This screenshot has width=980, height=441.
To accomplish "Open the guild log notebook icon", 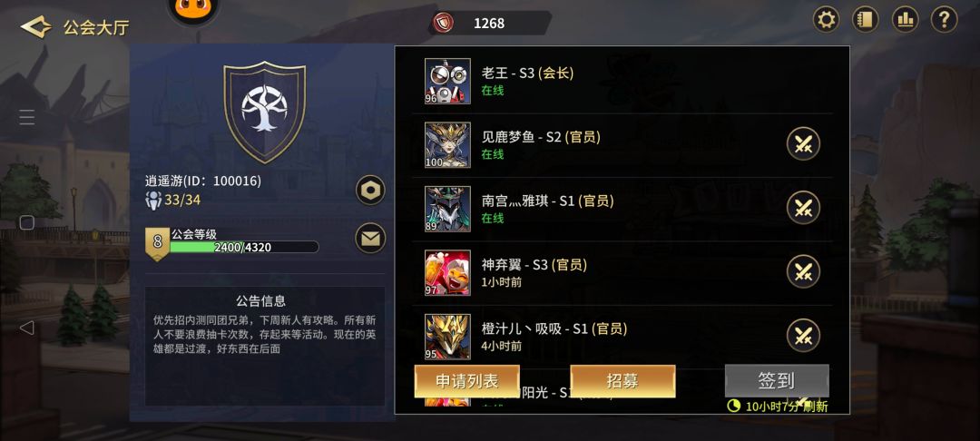I will point(866,20).
